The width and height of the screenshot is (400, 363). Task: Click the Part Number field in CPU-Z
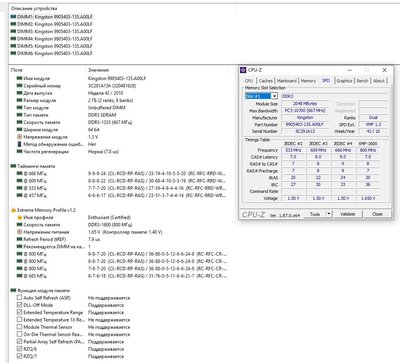[x=305, y=124]
